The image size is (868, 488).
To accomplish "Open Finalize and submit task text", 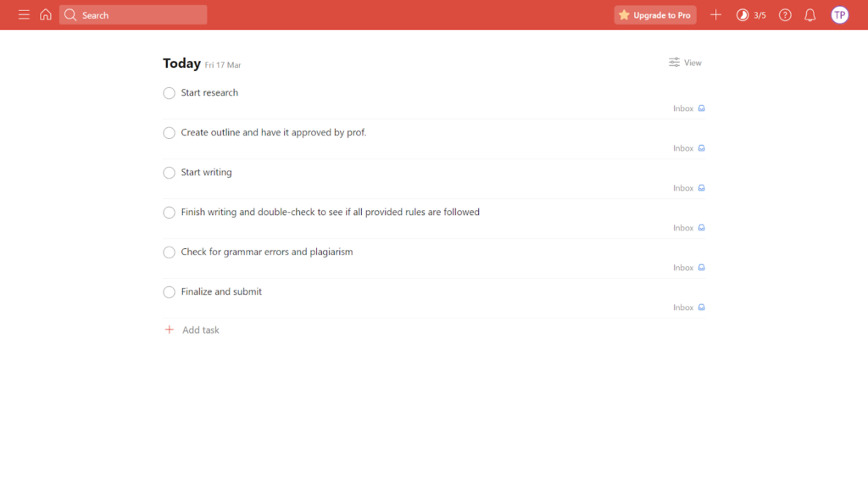I will (x=221, y=291).
